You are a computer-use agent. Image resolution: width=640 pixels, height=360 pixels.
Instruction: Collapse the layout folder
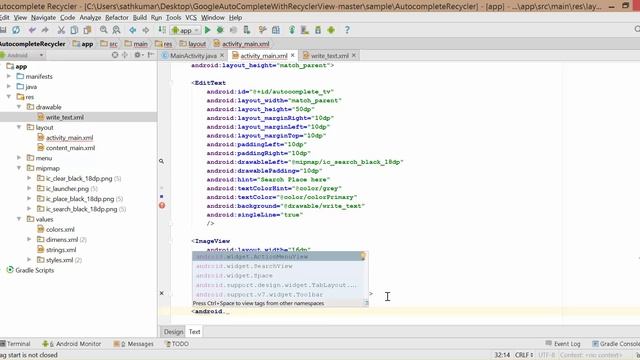(19, 127)
